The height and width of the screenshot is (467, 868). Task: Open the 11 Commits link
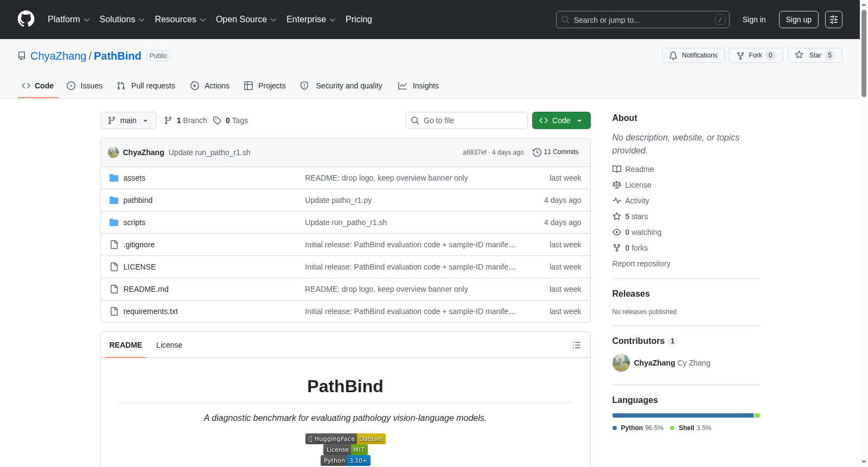click(556, 152)
